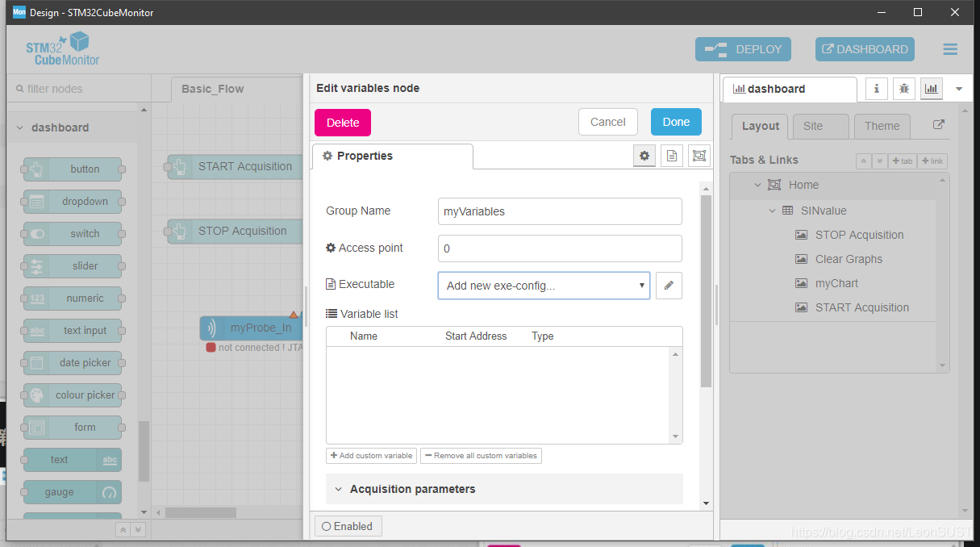This screenshot has height=547, width=980.
Task: Add custom variable to list
Action: tap(372, 456)
